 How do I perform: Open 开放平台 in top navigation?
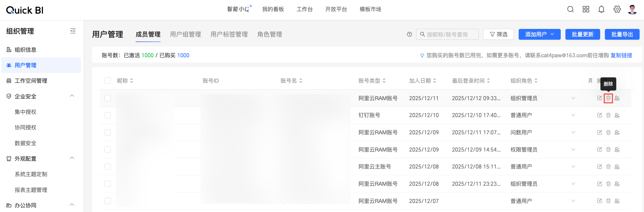336,9
